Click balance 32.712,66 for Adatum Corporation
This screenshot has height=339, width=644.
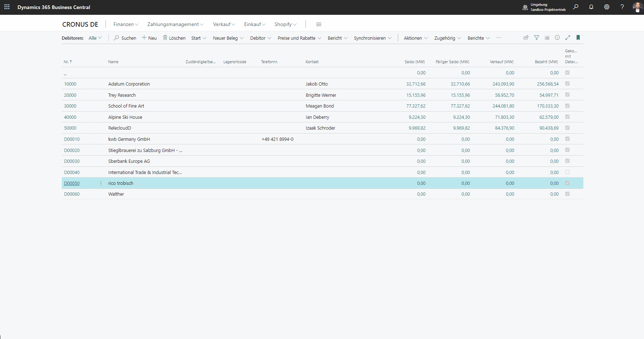tap(416, 84)
